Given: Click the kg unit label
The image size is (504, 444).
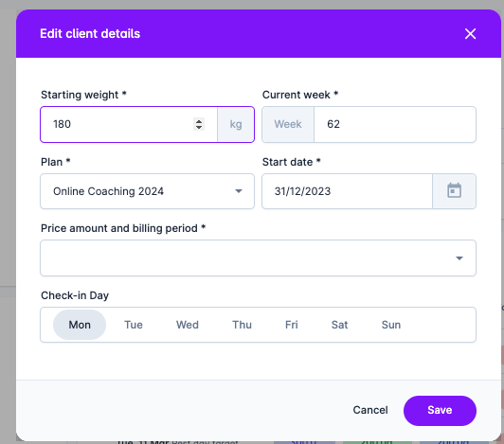Looking at the screenshot, I should (236, 124).
